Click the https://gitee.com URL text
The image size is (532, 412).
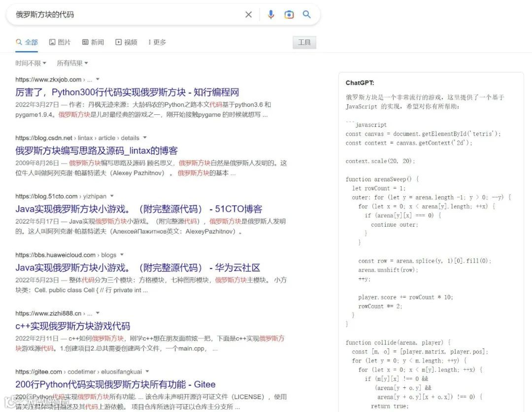pyautogui.click(x=39, y=372)
